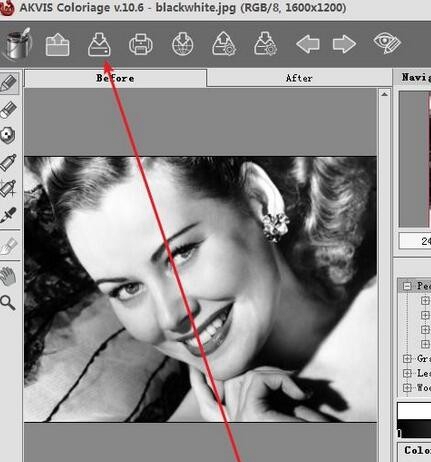
Task: Click the globe Publish icon
Action: pyautogui.click(x=182, y=44)
